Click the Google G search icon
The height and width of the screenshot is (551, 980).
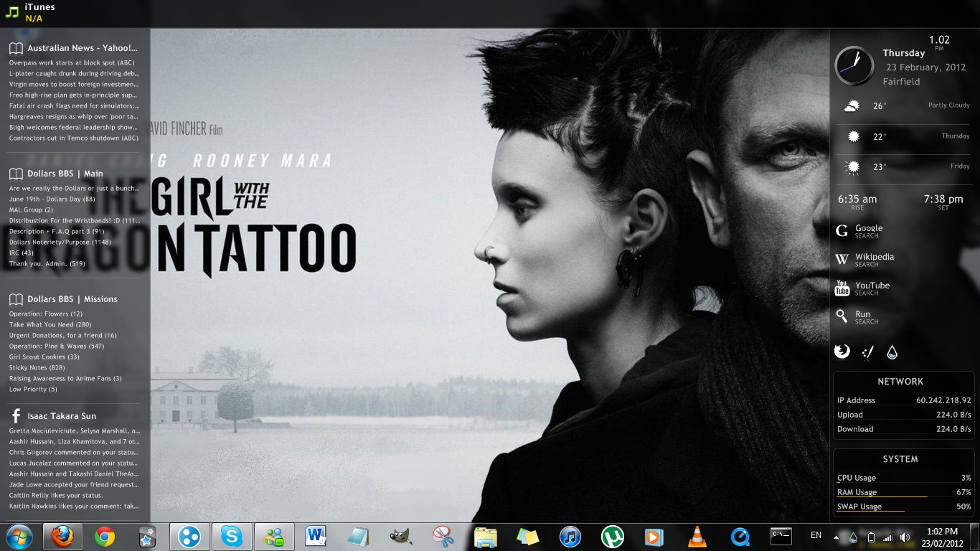842,230
